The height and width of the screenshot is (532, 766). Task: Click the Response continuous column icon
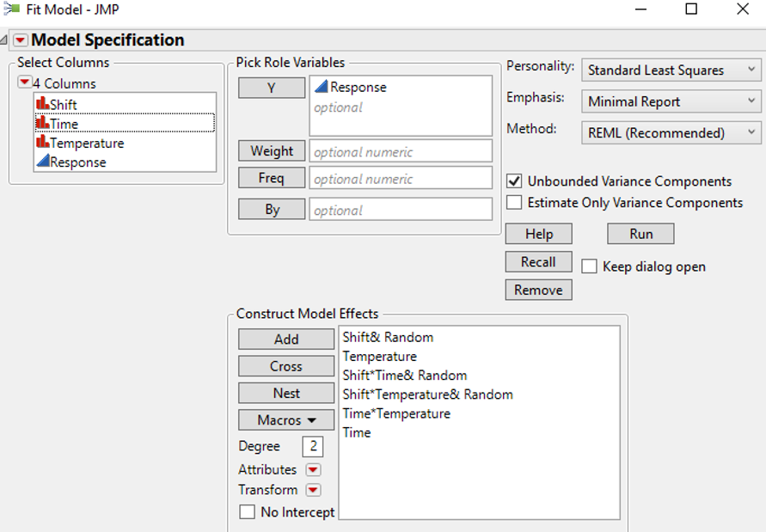(x=42, y=162)
